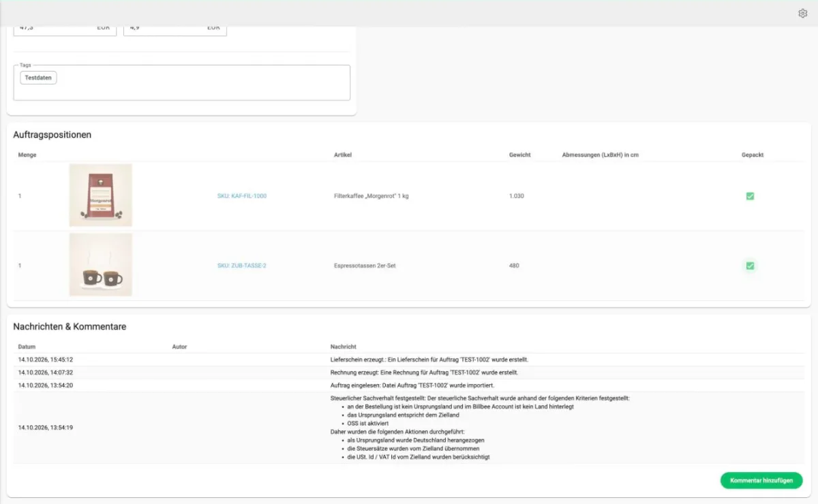Click 'als Ursprungsland wurde Deutschland herangezogen' bullet
The image size is (818, 504).
pyautogui.click(x=416, y=441)
